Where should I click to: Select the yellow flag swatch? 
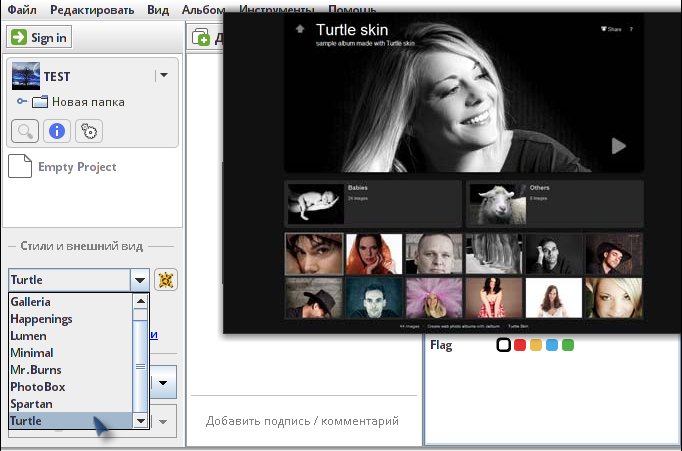click(x=536, y=345)
